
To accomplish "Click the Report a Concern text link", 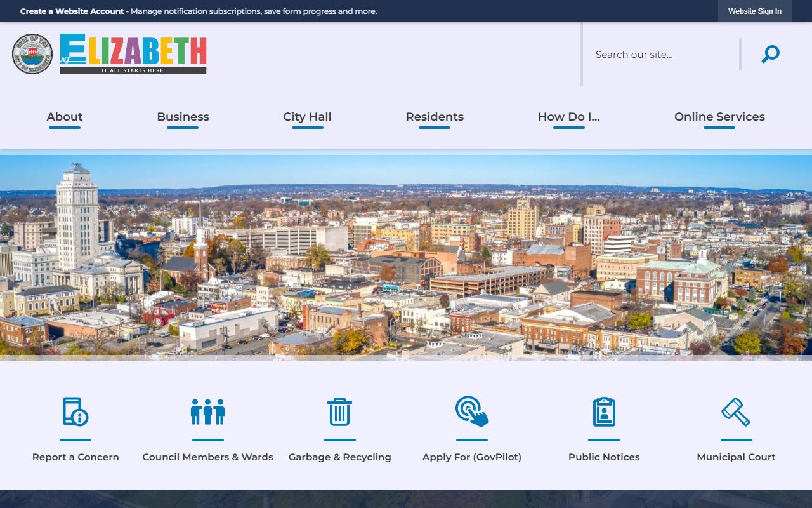I will tap(75, 457).
